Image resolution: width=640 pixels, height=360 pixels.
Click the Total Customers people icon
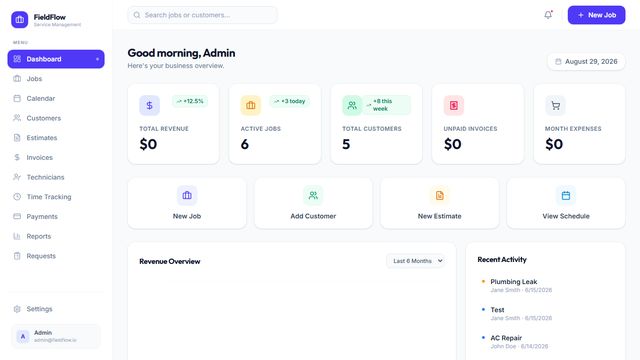[x=352, y=105]
